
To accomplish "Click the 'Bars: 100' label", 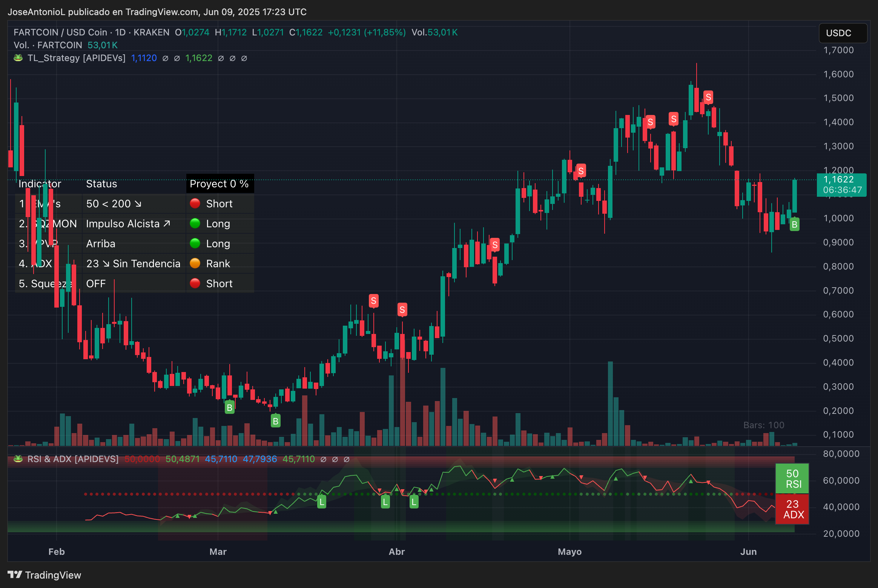I will (x=764, y=425).
